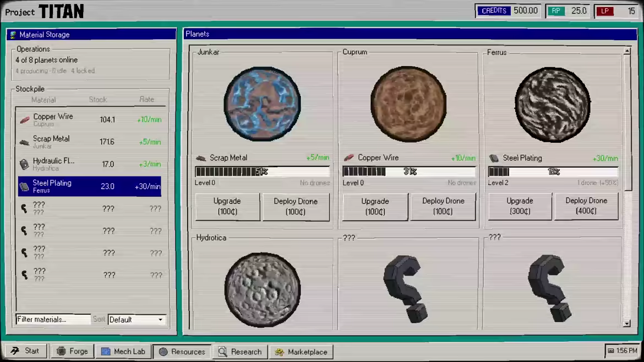Viewport: 644px width, 362px height.
Task: Click the Hydraulic Fluid canister icon in Stockpile
Action: [24, 164]
